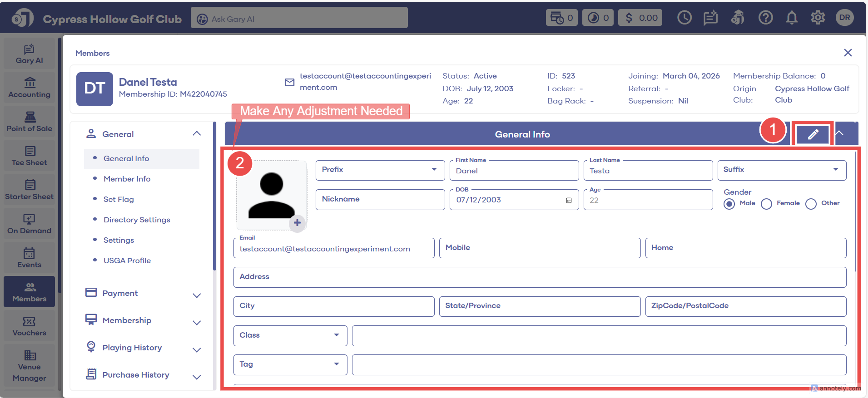Open USGA Profile link

point(127,260)
